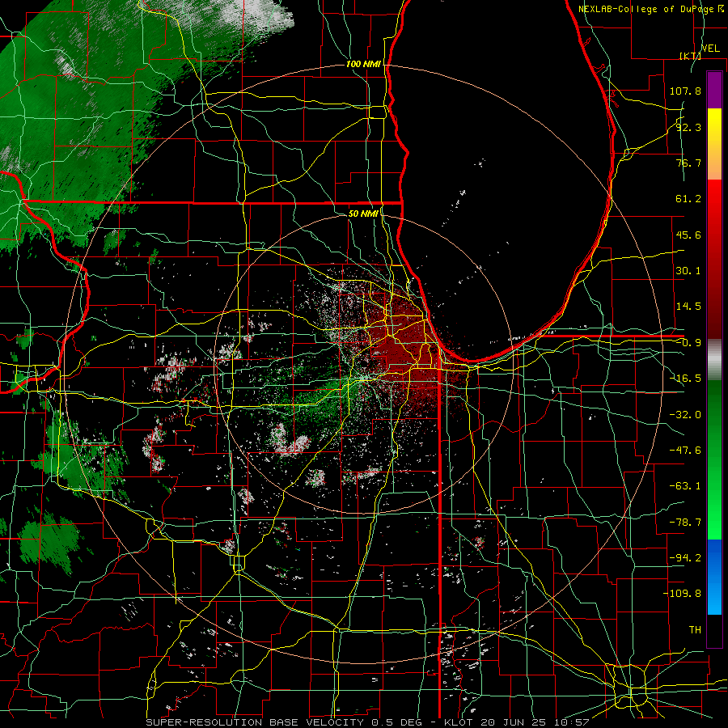Click the -16.5 velocity scale value
This screenshot has height=728, width=728.
coord(685,379)
